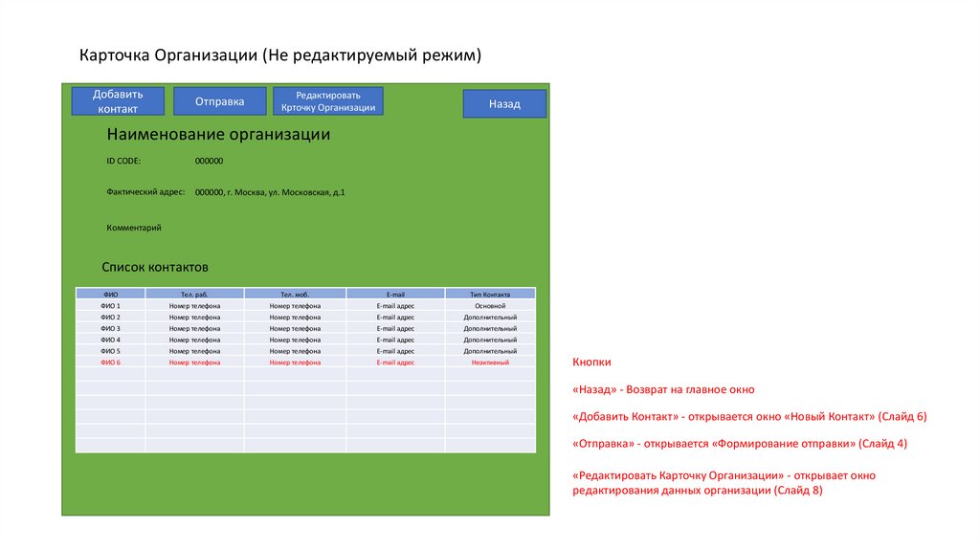The height and width of the screenshot is (549, 980).
Task: Click the «Назад» description note
Action: point(664,389)
